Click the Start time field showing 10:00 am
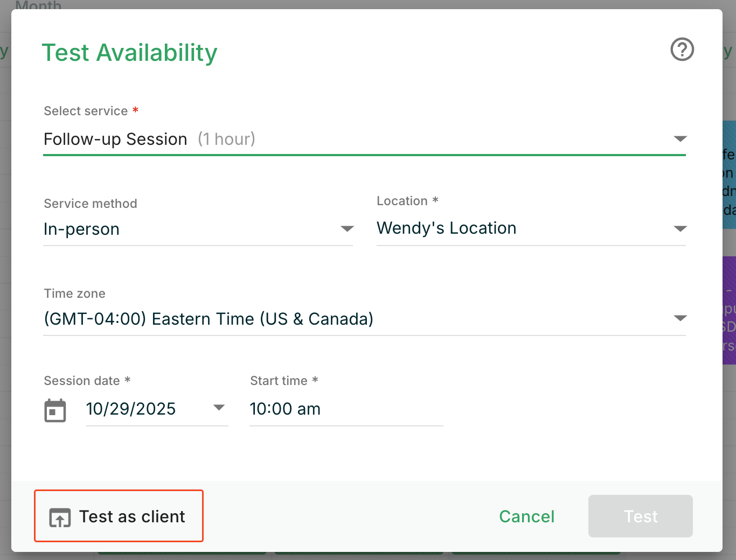This screenshot has width=736, height=560. [x=345, y=409]
